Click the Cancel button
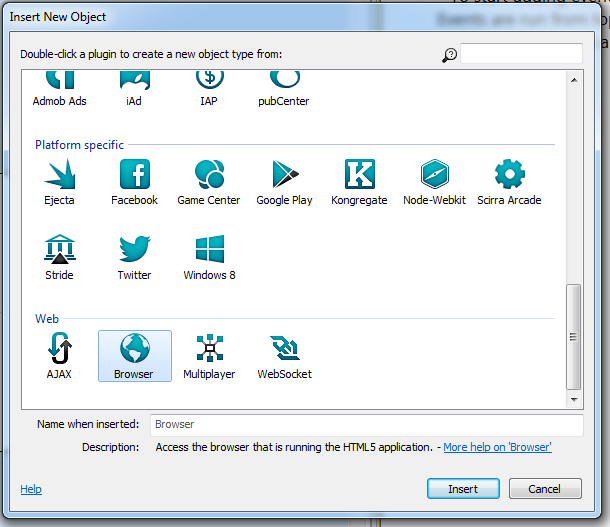This screenshot has height=527, width=610. [x=545, y=489]
